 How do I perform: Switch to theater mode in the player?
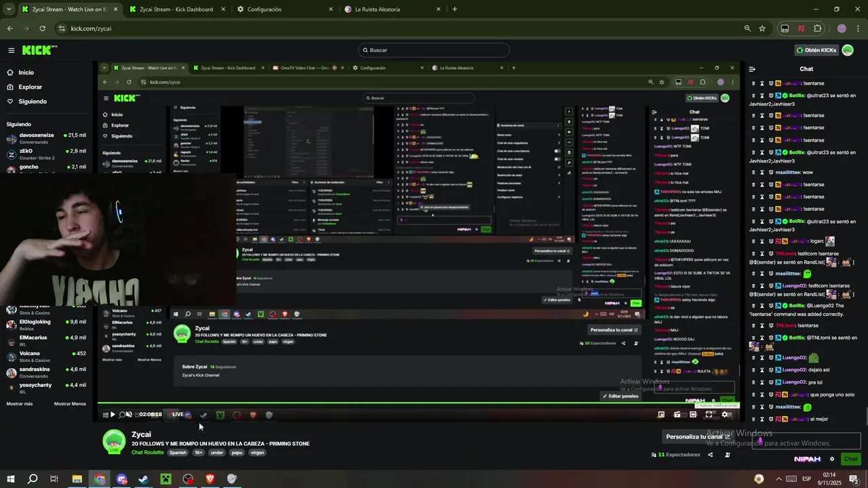coord(693,415)
